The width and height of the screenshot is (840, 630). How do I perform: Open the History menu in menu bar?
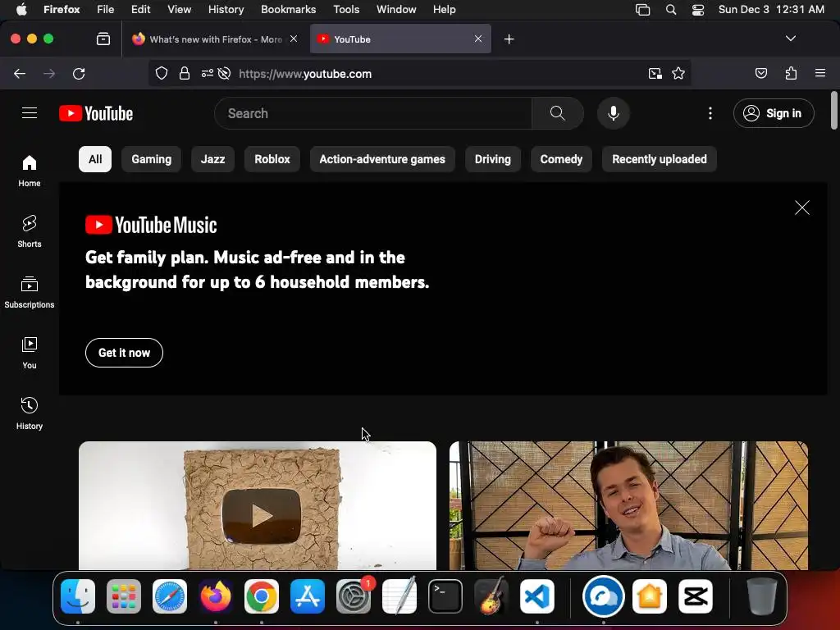226,10
